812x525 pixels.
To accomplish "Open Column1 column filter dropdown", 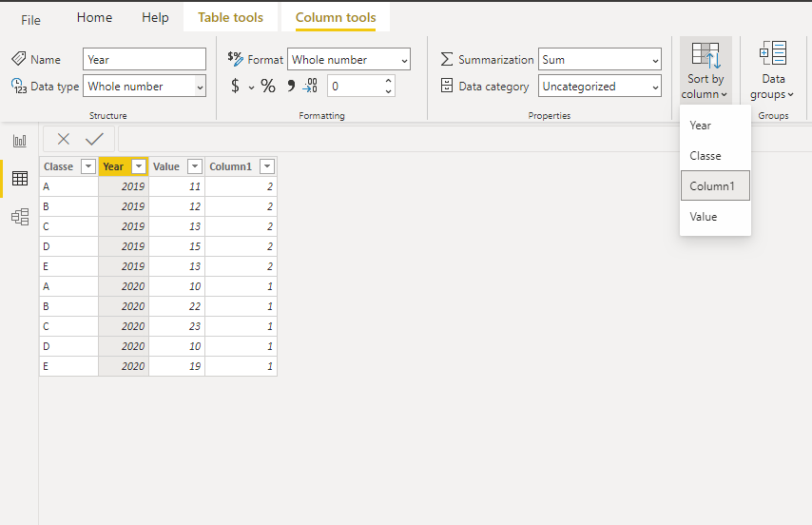I will click(267, 166).
